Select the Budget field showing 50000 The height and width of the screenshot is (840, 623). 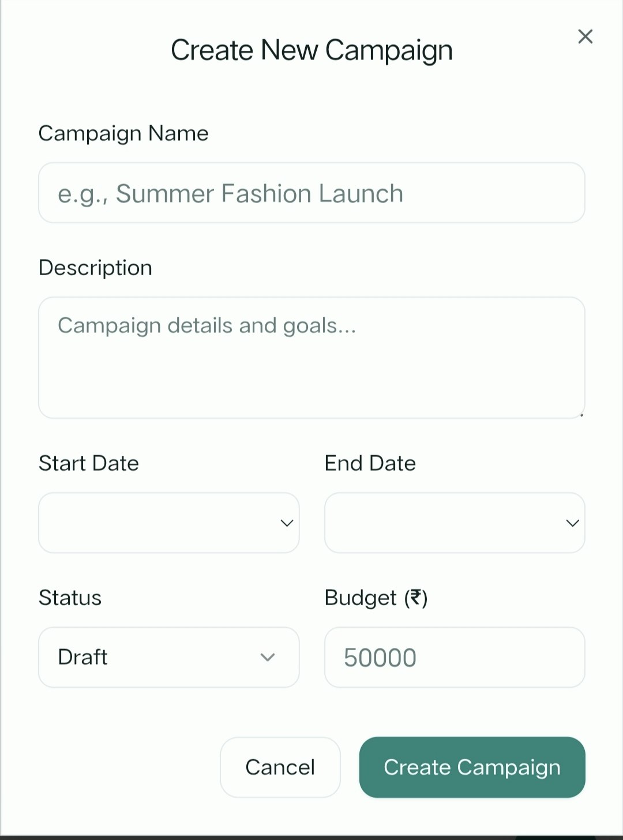point(455,657)
